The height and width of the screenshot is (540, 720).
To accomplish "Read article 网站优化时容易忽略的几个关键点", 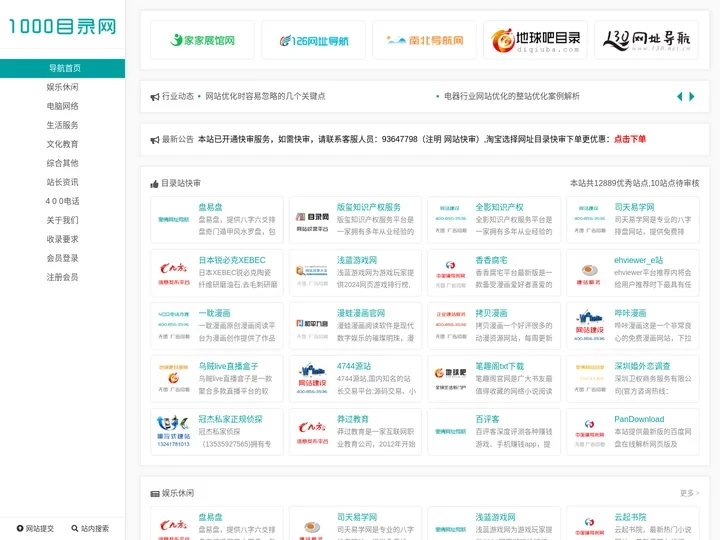I will (265, 96).
